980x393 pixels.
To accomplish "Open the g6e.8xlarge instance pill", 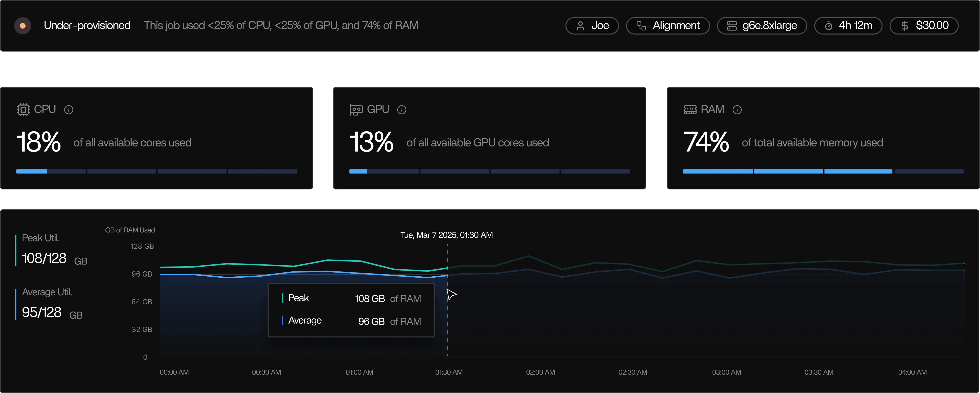I will pyautogui.click(x=762, y=25).
